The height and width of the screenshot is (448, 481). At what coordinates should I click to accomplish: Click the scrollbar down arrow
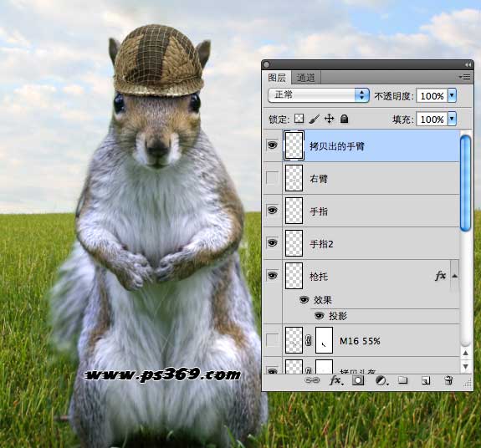pos(465,366)
